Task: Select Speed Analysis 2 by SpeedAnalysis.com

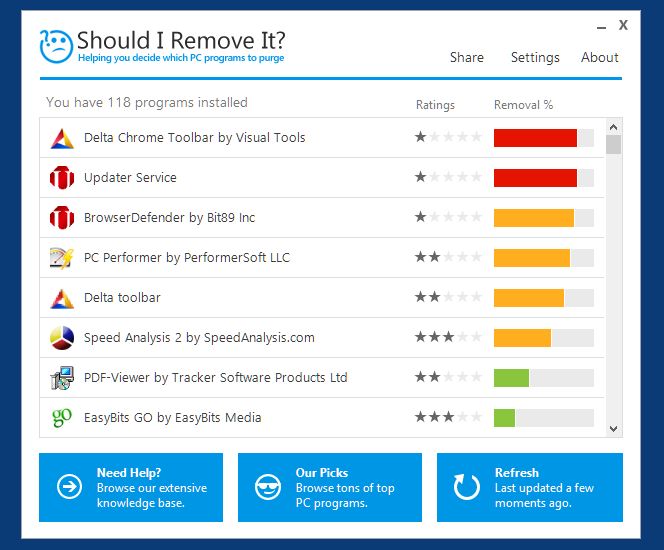Action: pos(322,337)
